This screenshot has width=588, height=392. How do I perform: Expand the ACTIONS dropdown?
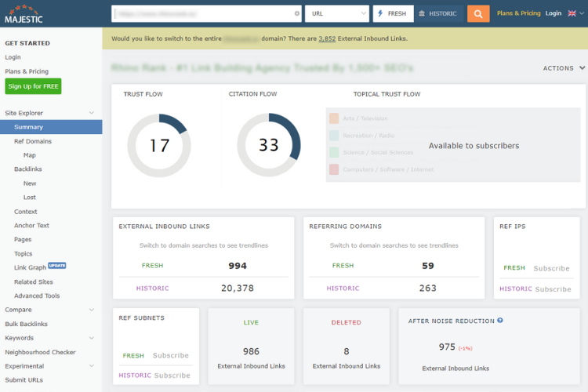564,68
